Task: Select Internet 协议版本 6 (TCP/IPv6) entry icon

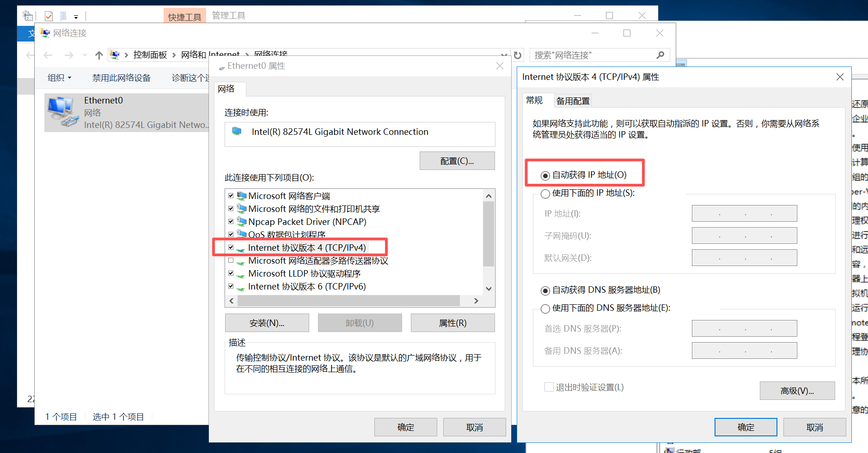Action: (241, 287)
